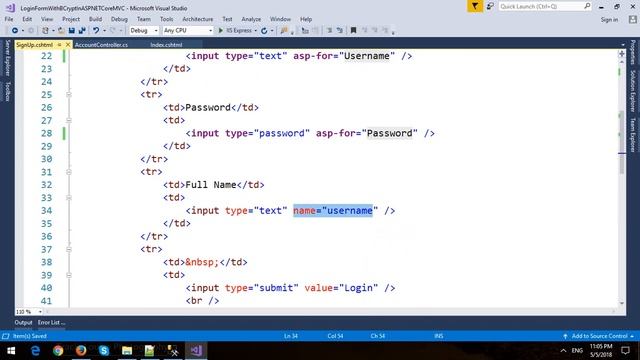Click the split-editor handle above scrollbar
The height and width of the screenshot is (360, 640).
click(622, 53)
